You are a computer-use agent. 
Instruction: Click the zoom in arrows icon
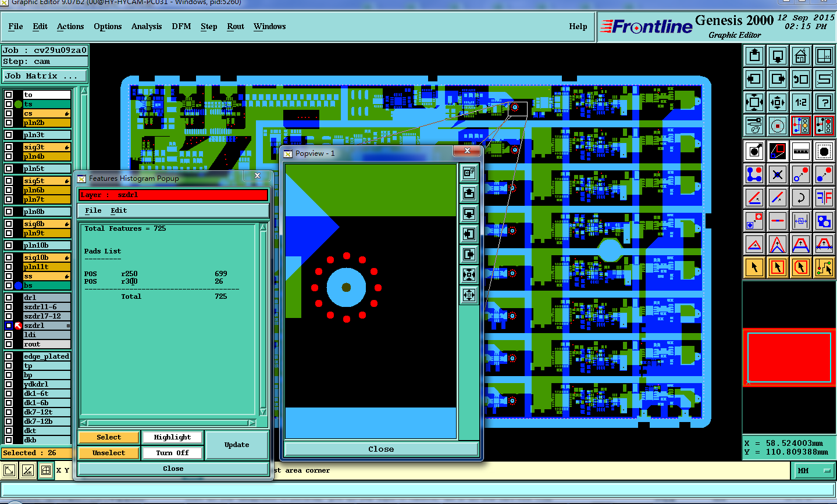(x=754, y=102)
